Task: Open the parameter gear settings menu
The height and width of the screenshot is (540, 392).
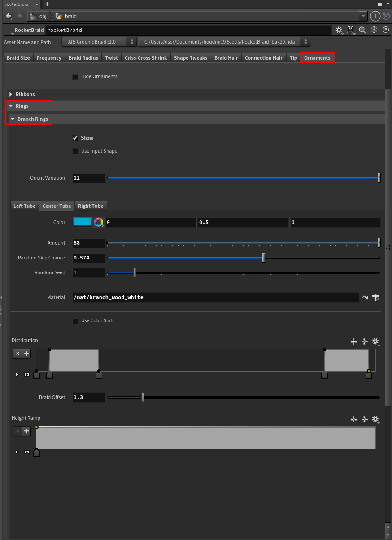Action: [x=339, y=30]
